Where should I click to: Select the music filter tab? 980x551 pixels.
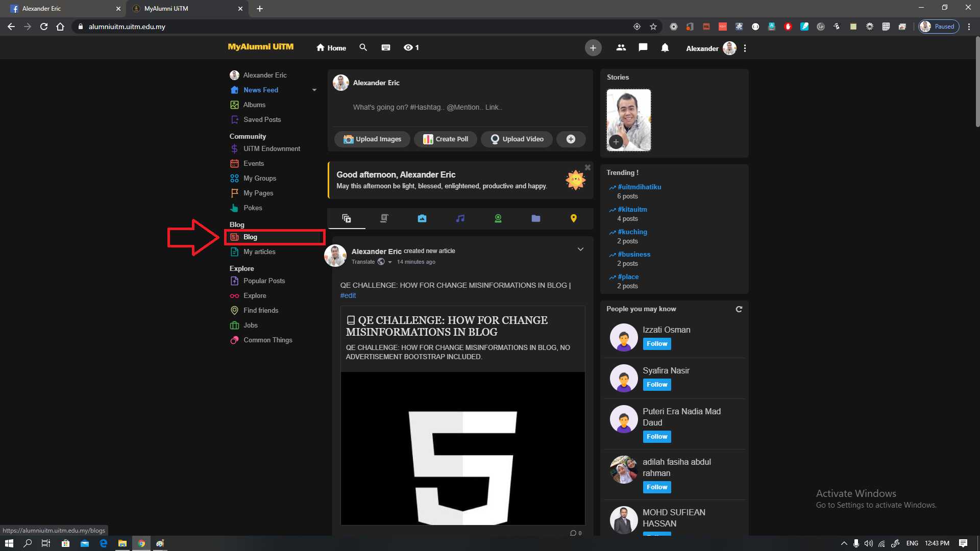click(x=460, y=218)
